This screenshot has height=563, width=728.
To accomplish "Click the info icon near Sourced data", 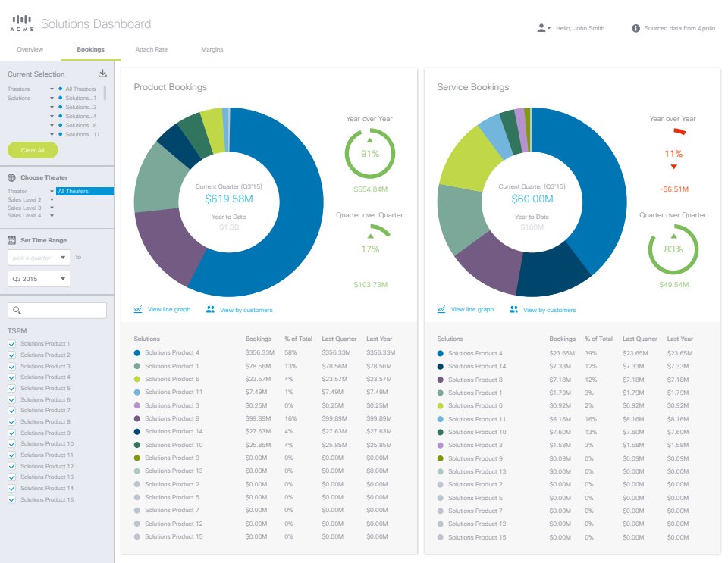I will coord(635,28).
